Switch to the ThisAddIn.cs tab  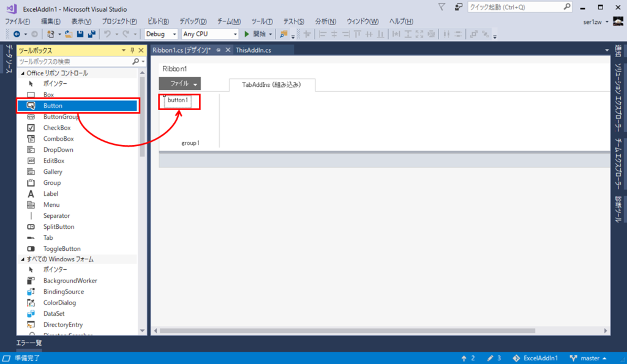[x=253, y=50]
